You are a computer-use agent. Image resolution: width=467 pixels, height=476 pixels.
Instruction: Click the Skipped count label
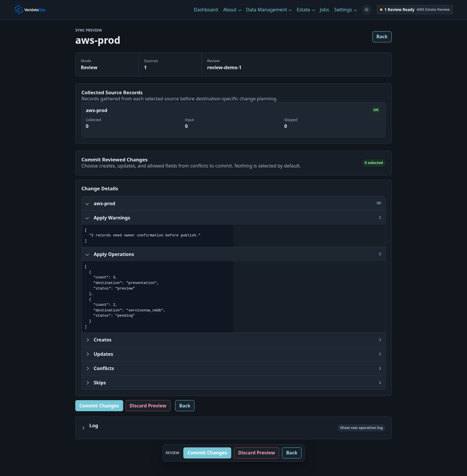(x=291, y=120)
